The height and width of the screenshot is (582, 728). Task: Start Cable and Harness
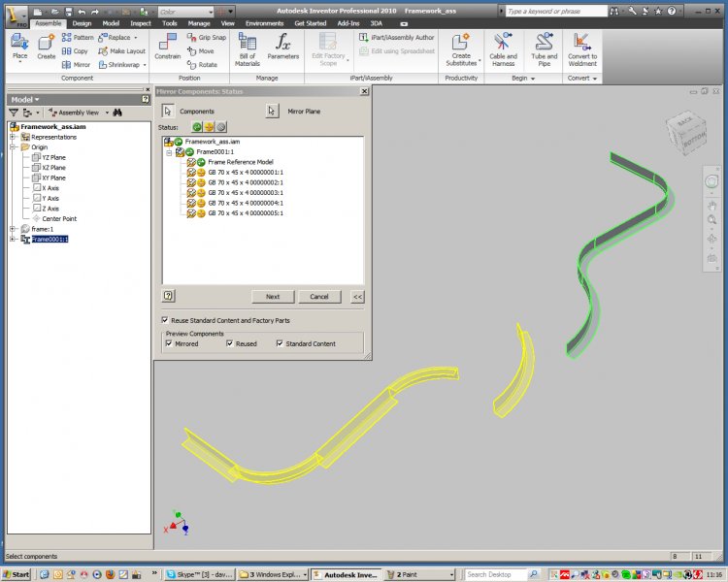click(x=503, y=49)
